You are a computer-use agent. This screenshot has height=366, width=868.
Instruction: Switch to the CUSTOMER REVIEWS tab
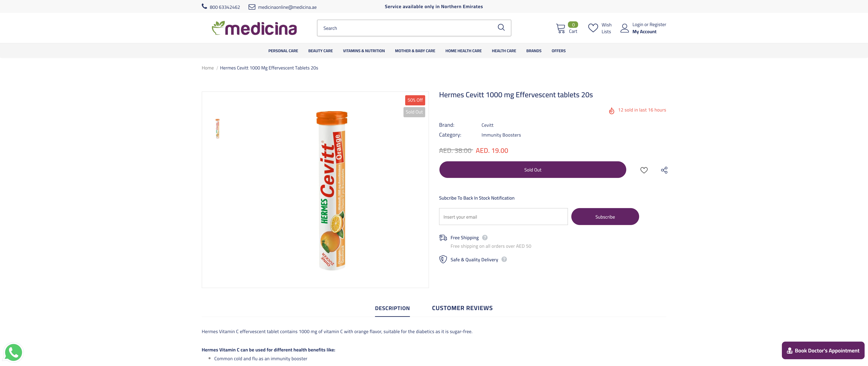point(462,307)
